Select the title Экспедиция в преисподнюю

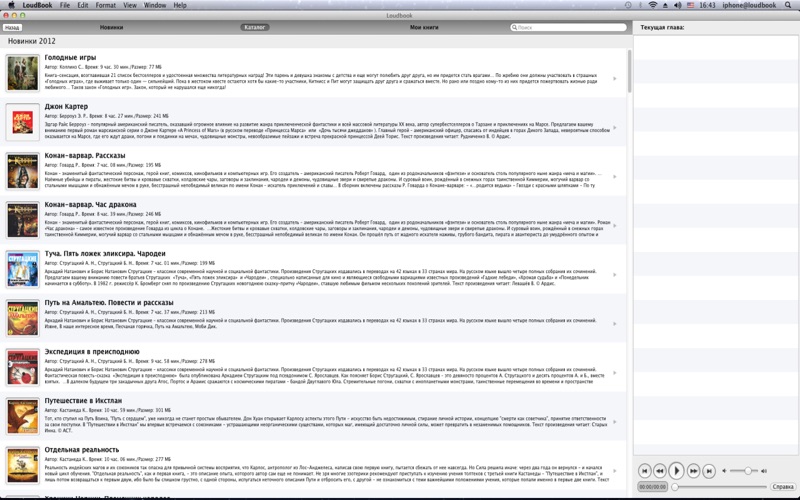pyautogui.click(x=92, y=352)
